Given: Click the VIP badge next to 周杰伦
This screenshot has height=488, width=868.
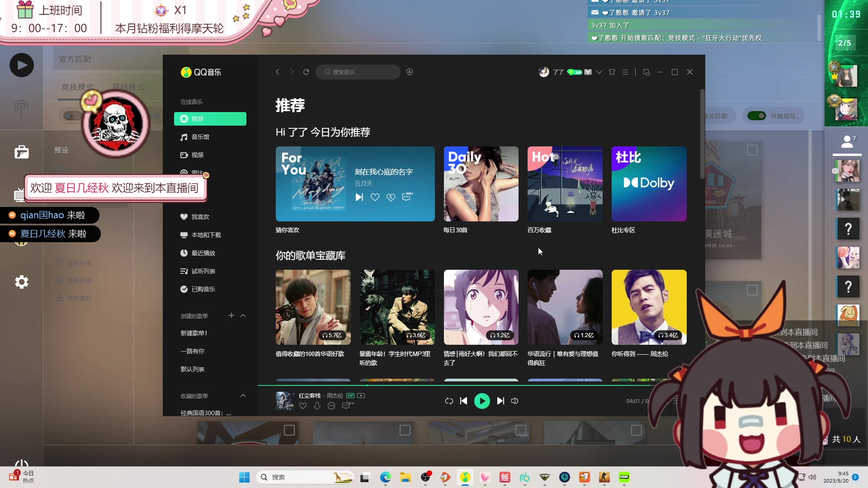Looking at the screenshot, I should click(350, 395).
